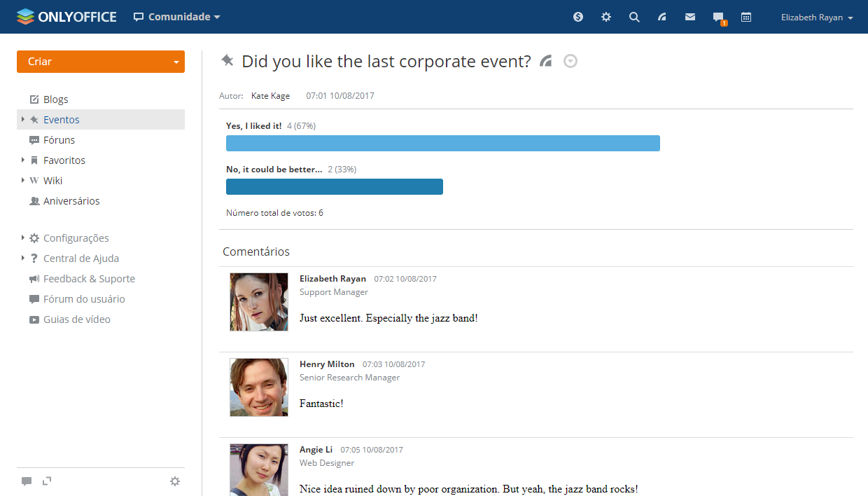
Task: Open author Kate Kage profile link
Action: (x=270, y=96)
